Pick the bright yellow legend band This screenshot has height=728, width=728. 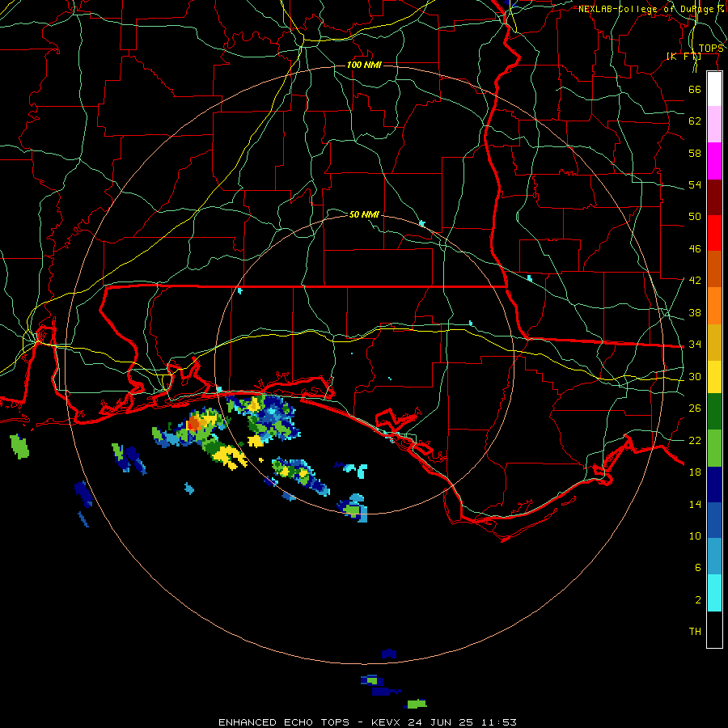[714, 377]
